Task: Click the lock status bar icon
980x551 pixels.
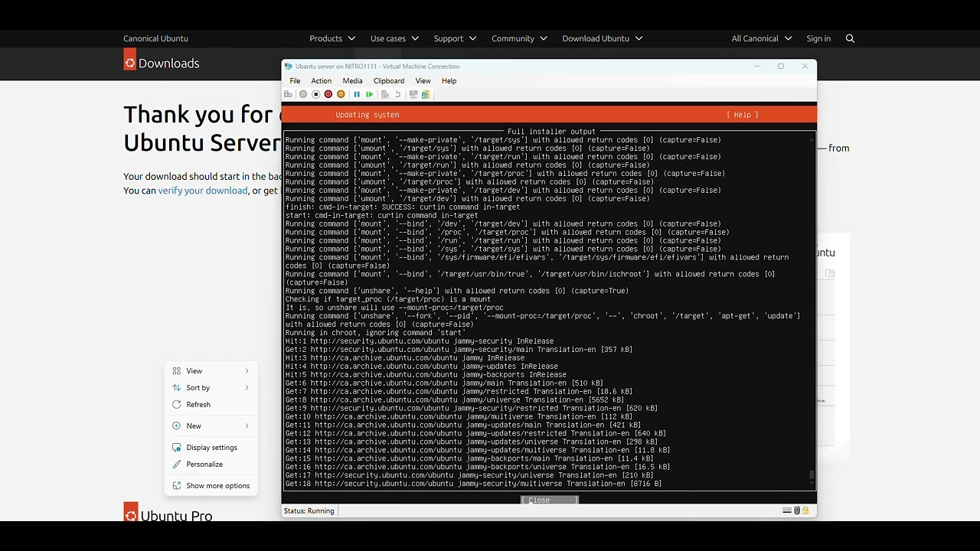Action: click(805, 510)
